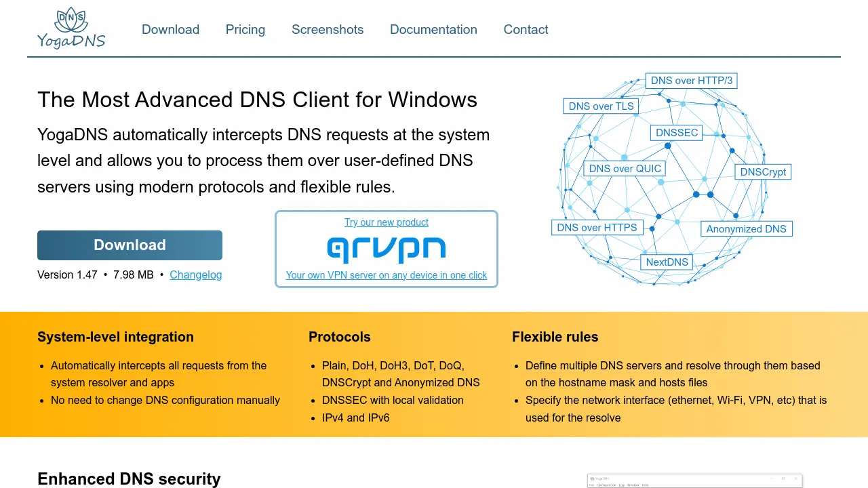Open the Changelog link
The image size is (868, 488).
coord(196,274)
